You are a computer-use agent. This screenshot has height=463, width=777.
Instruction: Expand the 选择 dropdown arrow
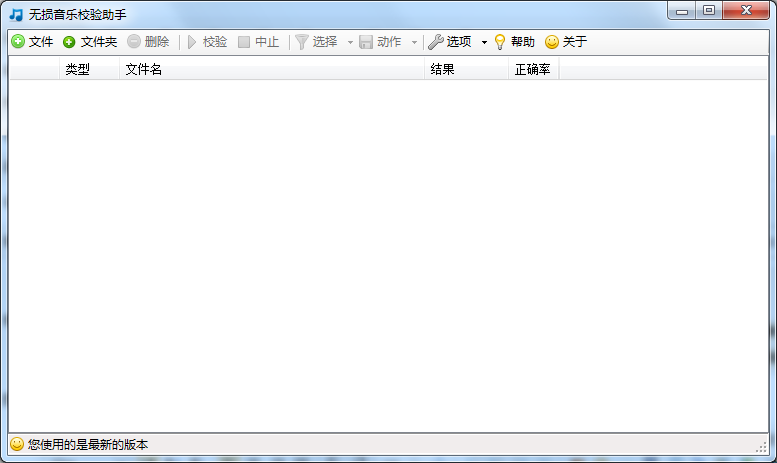pos(350,42)
